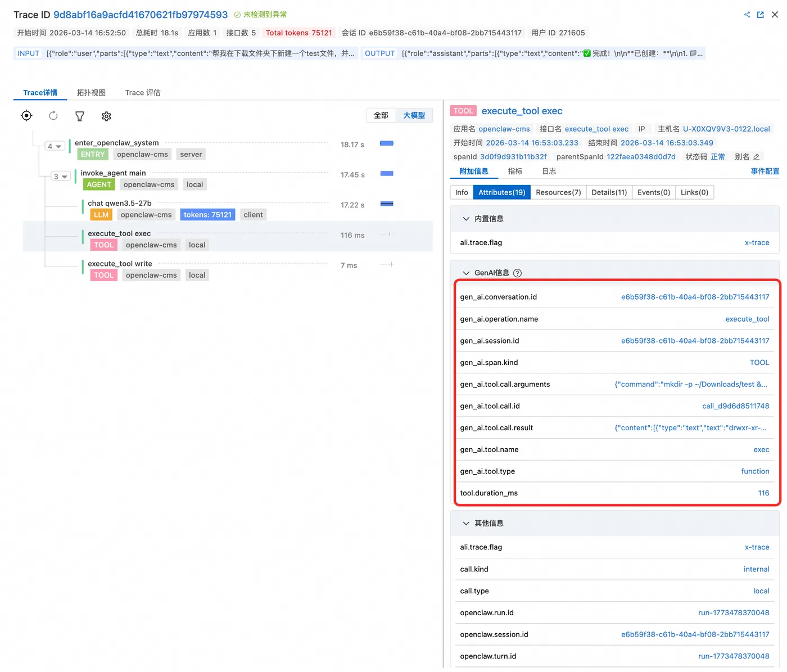The image size is (787, 672).
Task: Switch span filter to 大模型
Action: click(x=414, y=115)
